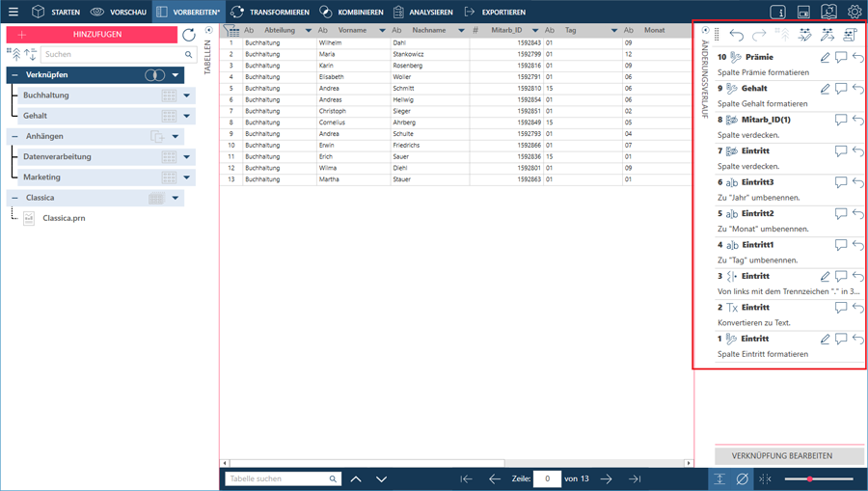Image resolution: width=868 pixels, height=491 pixels.
Task: Toggle the null value display button
Action: 742,478
